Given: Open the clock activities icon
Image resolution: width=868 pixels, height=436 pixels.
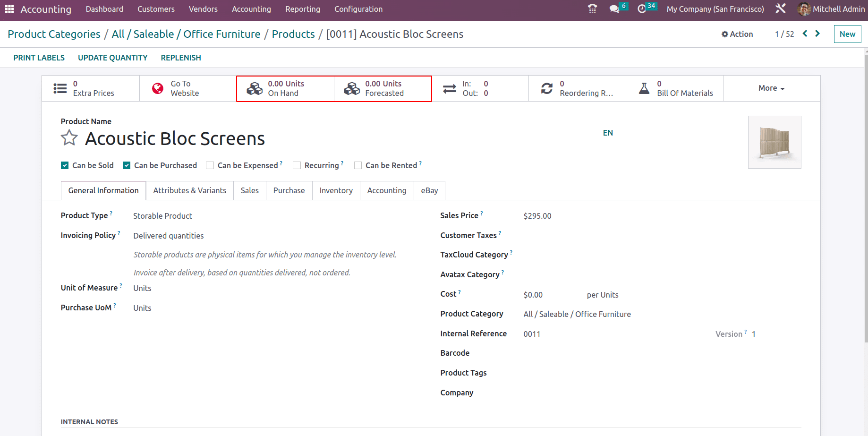Looking at the screenshot, I should tap(642, 9).
